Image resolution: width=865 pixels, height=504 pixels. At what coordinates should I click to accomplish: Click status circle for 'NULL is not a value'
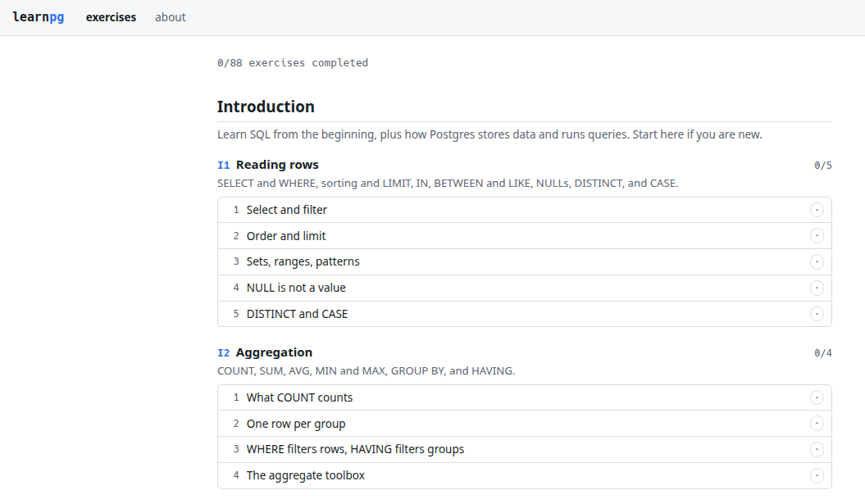click(x=817, y=288)
